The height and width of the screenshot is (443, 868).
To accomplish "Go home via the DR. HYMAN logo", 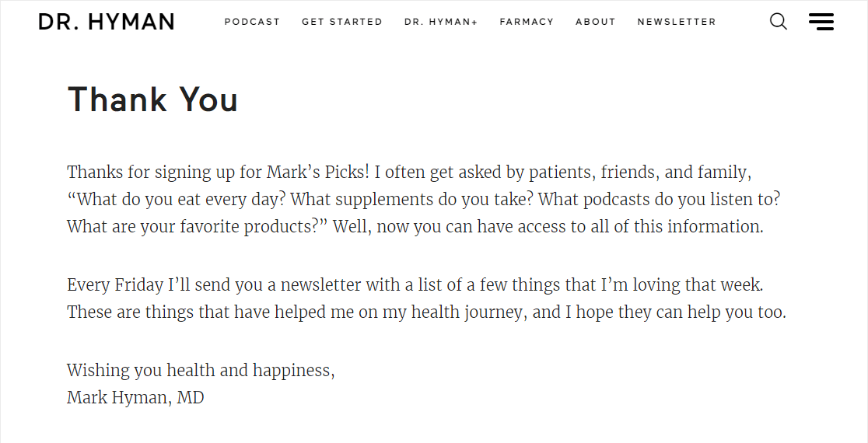I will tap(107, 22).
